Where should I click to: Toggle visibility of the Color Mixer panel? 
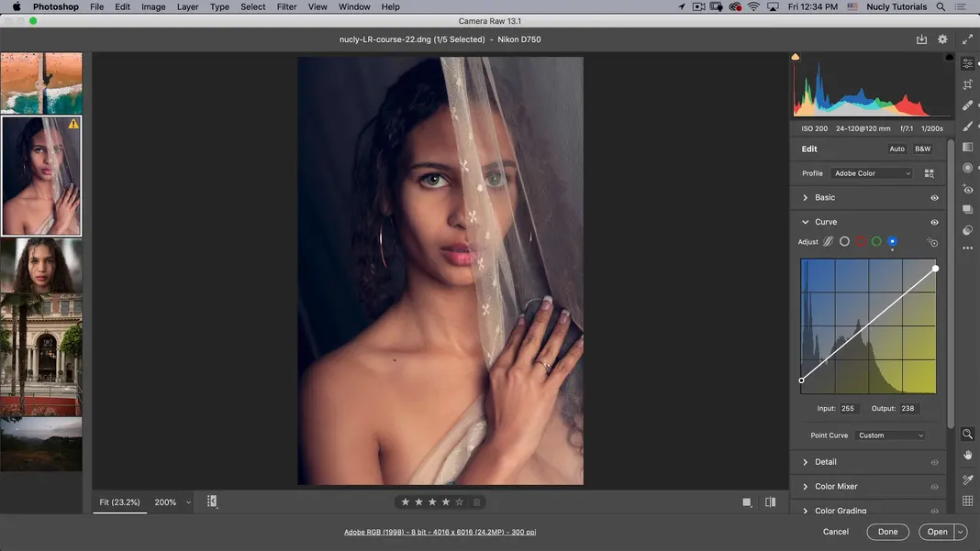[x=934, y=487]
